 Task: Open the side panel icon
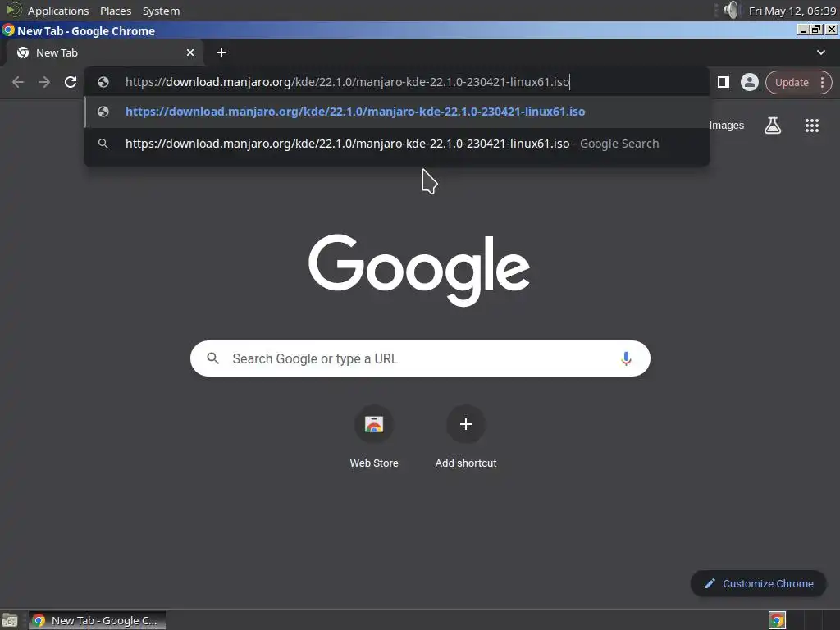[x=724, y=82]
